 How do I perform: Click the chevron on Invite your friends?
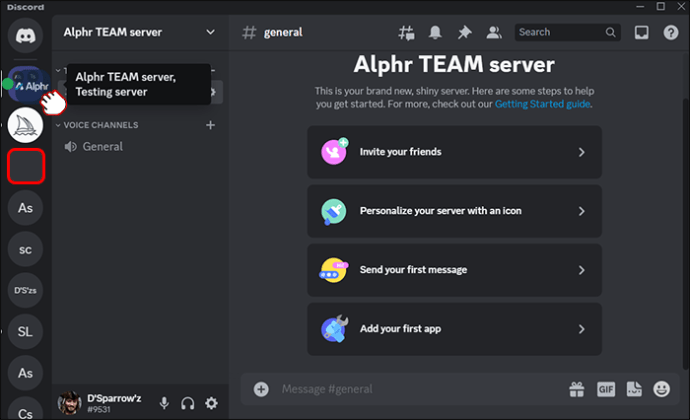(x=582, y=152)
